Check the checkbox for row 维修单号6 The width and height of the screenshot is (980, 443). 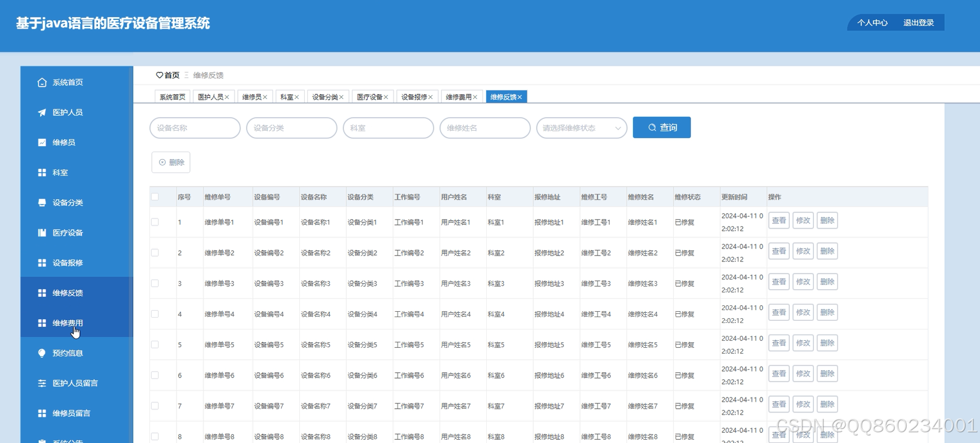tap(155, 375)
